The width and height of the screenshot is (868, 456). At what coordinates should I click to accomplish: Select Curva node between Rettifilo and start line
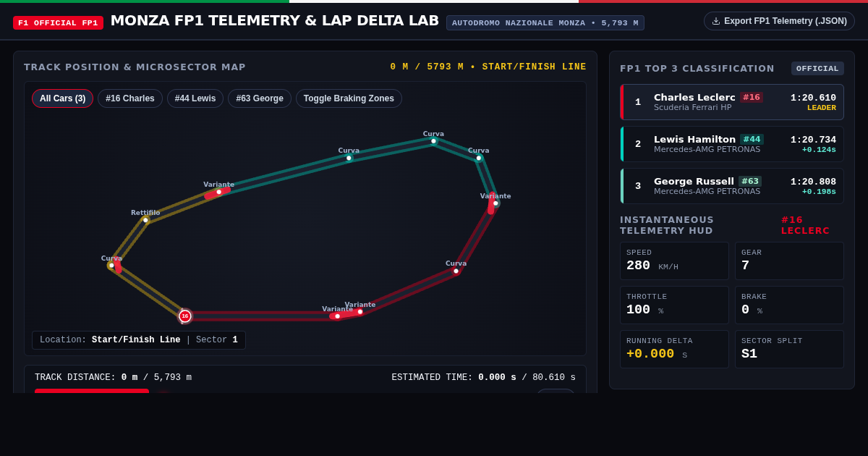(111, 266)
